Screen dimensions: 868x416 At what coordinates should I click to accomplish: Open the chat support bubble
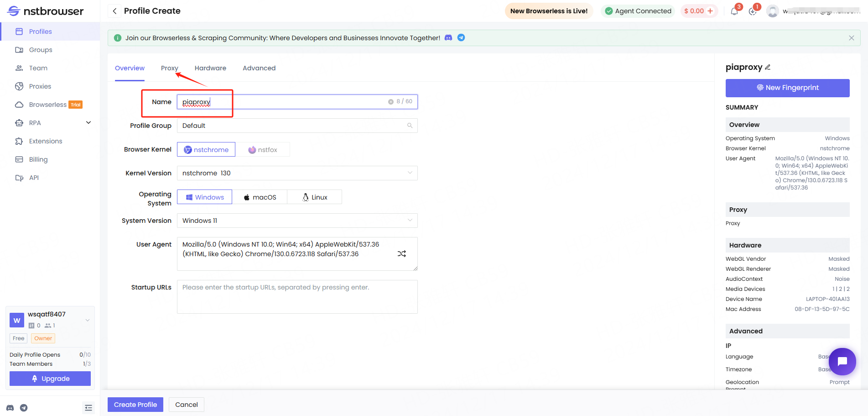click(842, 361)
